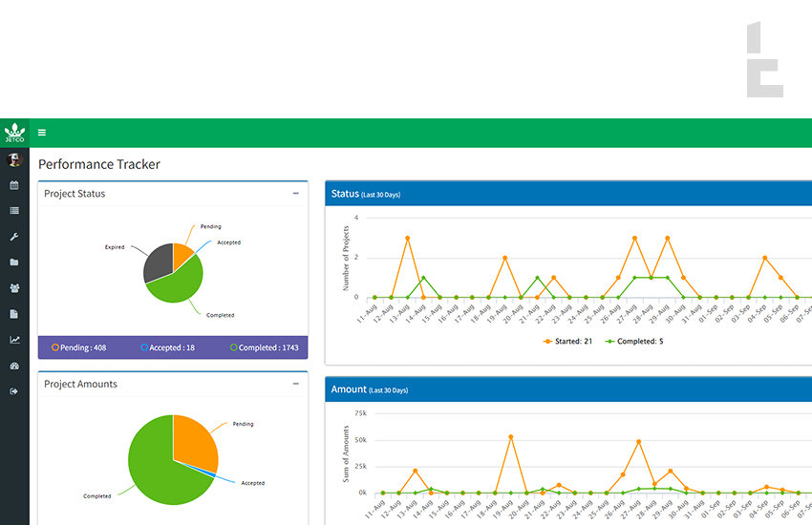This screenshot has height=525, width=812.
Task: Toggle the Started series in Status legend
Action: tap(567, 341)
